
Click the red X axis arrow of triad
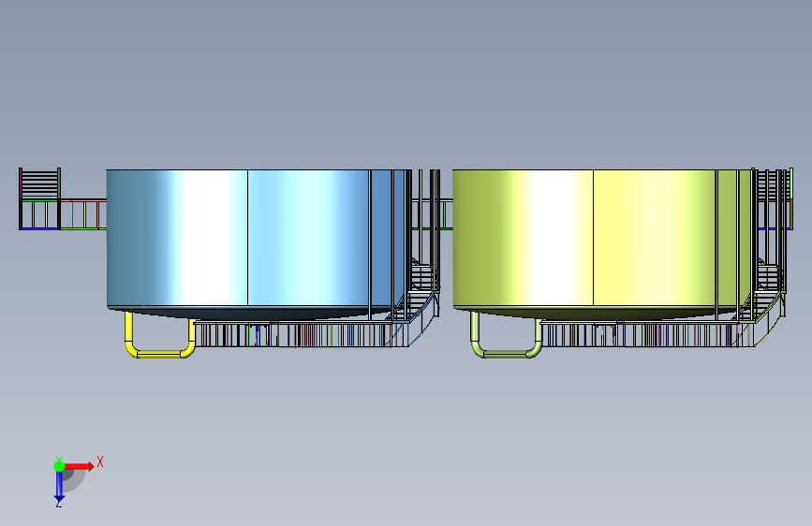79,466
